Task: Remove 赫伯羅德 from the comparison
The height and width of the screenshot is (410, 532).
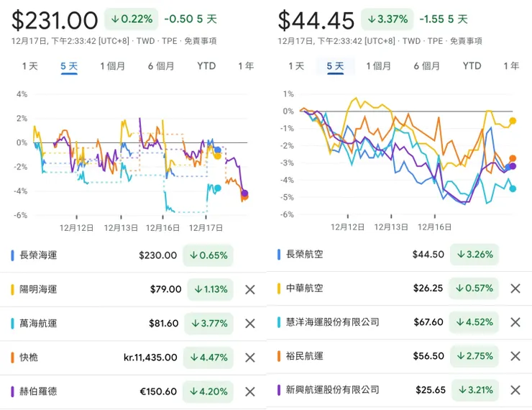Action: coord(250,392)
